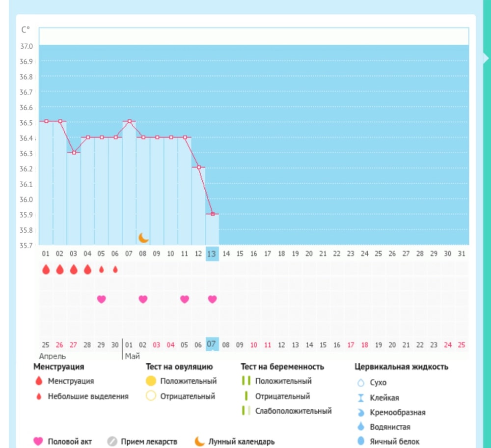This screenshot has width=491, height=448.
Task: Click the egg white cervical fluid icon
Action: pos(361,441)
